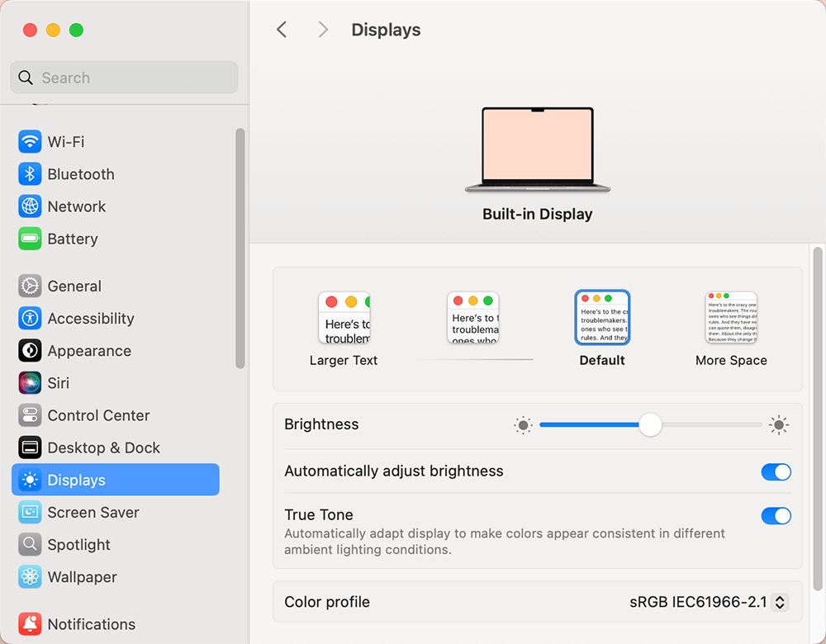Check Battery status in the sidebar

pyautogui.click(x=74, y=239)
